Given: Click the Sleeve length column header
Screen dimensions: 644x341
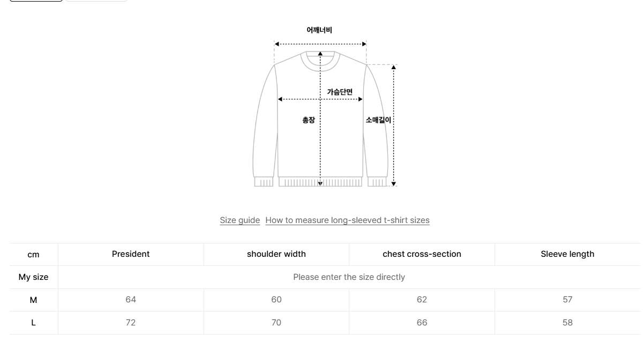Looking at the screenshot, I should pyautogui.click(x=567, y=254).
